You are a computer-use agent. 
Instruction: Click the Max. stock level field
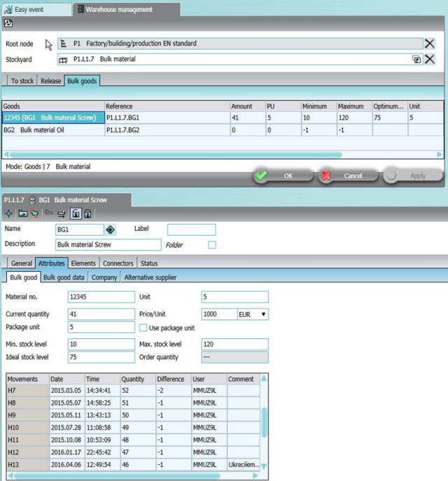(x=235, y=344)
